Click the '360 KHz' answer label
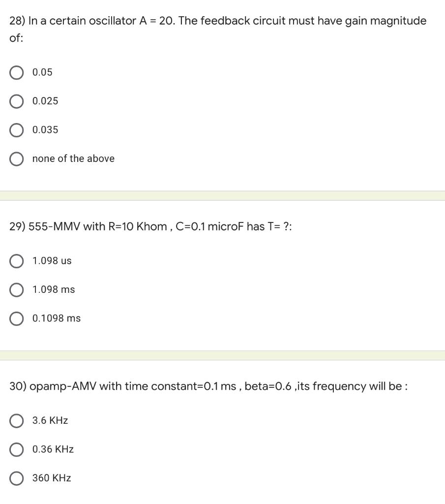The image size is (445, 504). point(51,478)
